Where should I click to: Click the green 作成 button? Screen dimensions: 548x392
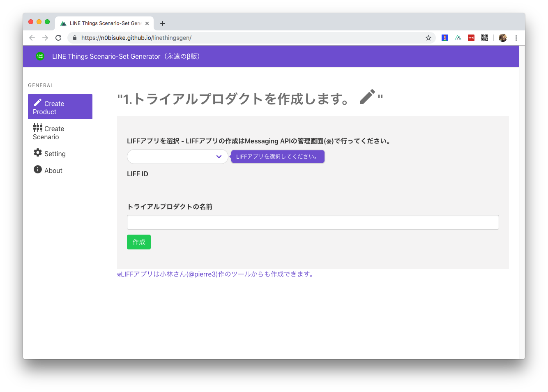[x=139, y=242]
